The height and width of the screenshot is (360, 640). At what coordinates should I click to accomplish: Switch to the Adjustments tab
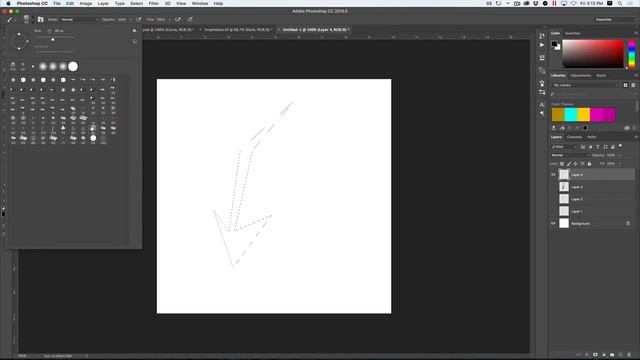click(x=580, y=76)
